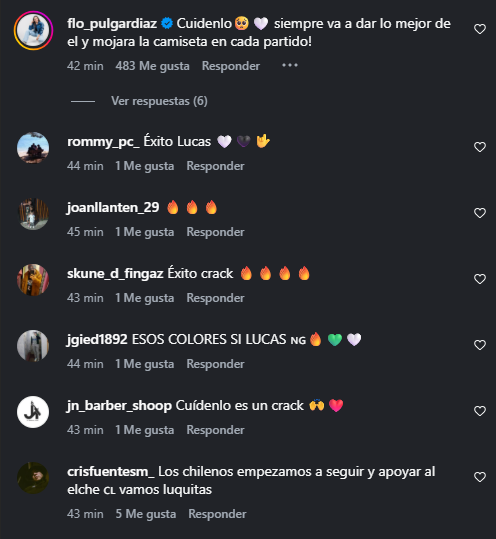Like joanllanten_29's comment with the heart icon
The width and height of the screenshot is (496, 539).
(480, 213)
